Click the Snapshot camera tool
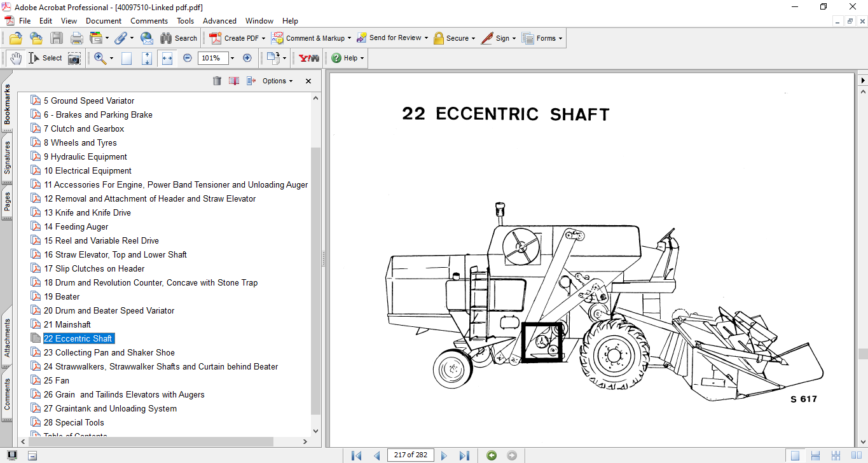This screenshot has height=463, width=868. click(x=74, y=58)
